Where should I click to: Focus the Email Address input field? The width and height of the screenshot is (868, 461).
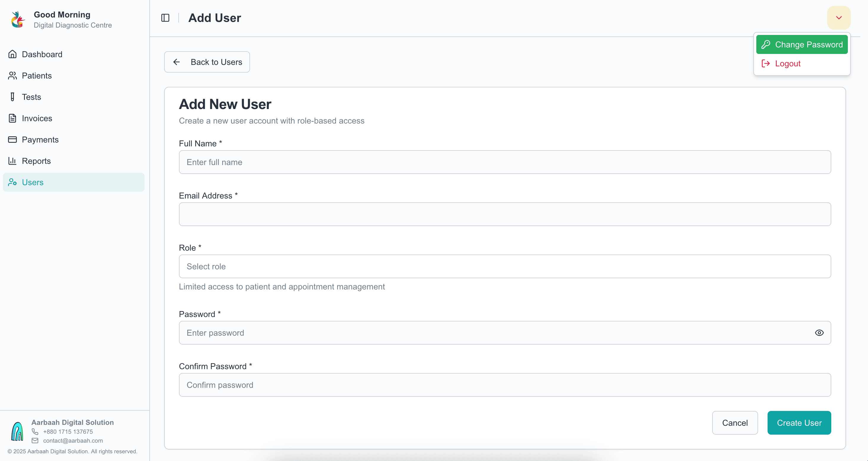[505, 214]
